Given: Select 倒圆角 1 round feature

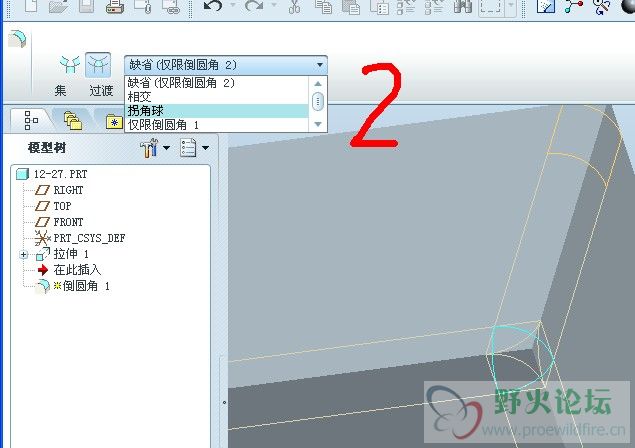Looking at the screenshot, I should (x=86, y=286).
